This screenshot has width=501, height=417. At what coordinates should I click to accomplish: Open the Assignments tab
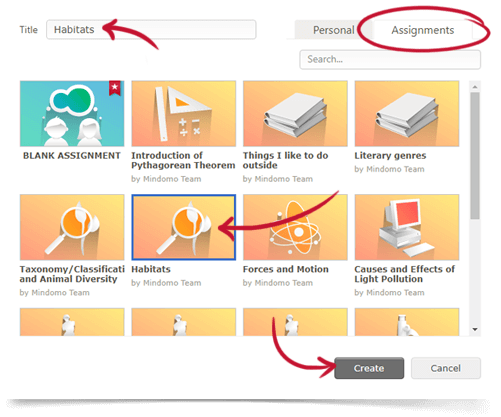coord(422,30)
